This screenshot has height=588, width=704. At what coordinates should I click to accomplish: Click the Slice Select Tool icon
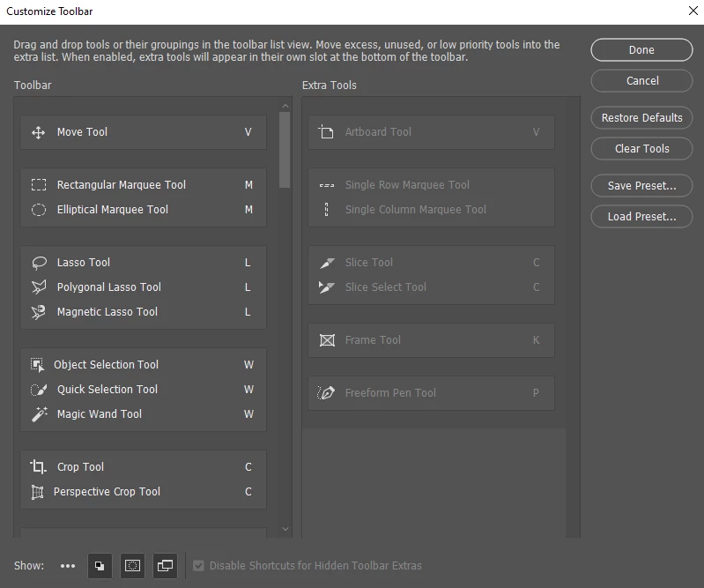point(326,287)
